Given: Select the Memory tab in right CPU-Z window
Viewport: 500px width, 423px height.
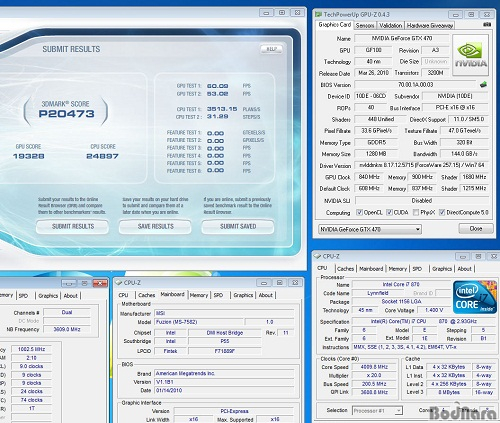Looking at the screenshot, I should [398, 269].
